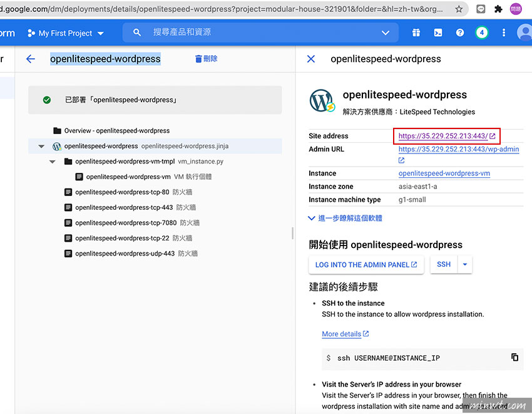Click the folder icon of openlitespeed-wordpress-vm-tmpl

[x=68, y=162]
